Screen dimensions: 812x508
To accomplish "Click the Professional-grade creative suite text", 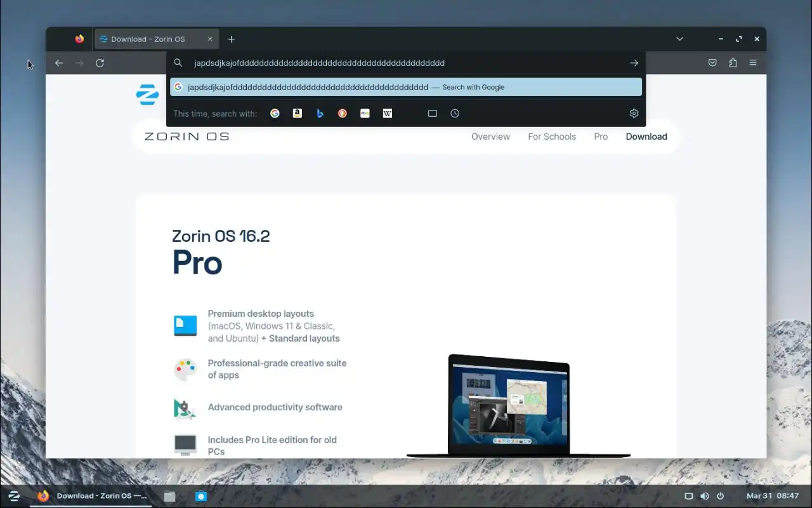I will [x=277, y=369].
